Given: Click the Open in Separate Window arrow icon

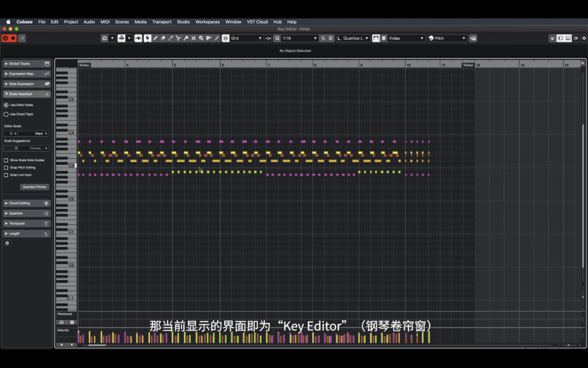Looking at the screenshot, I should point(553,38).
